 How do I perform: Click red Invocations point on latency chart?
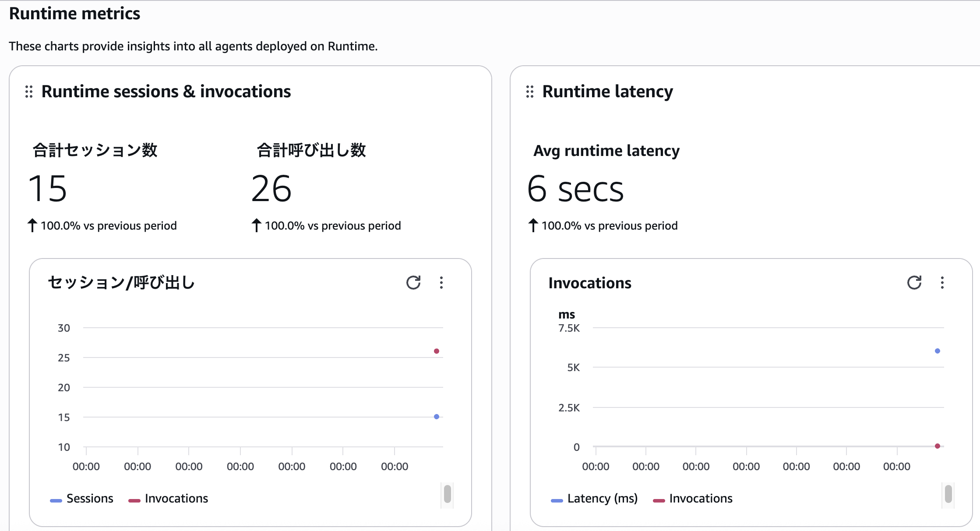937,446
